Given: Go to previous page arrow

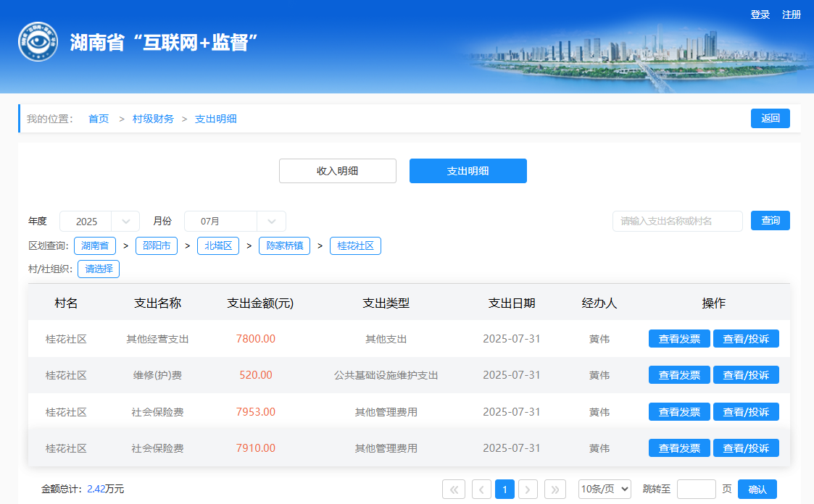Looking at the screenshot, I should point(481,490).
